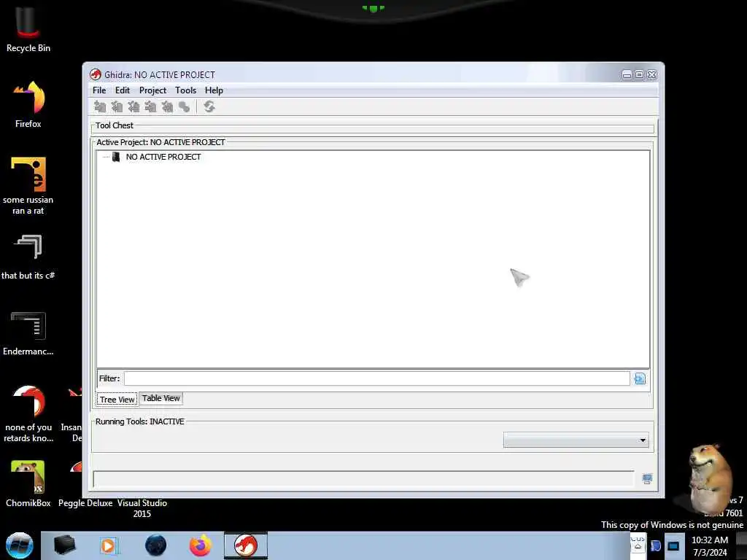Select the 'some russian ran a rat' desktop icon
747x560 pixels.
click(x=28, y=186)
